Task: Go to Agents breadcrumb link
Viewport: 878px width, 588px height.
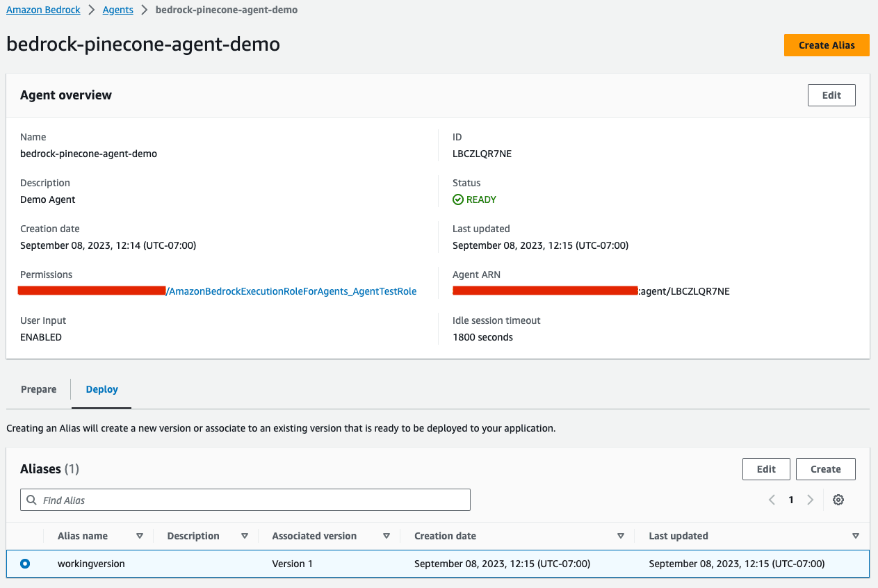Action: pyautogui.click(x=117, y=10)
